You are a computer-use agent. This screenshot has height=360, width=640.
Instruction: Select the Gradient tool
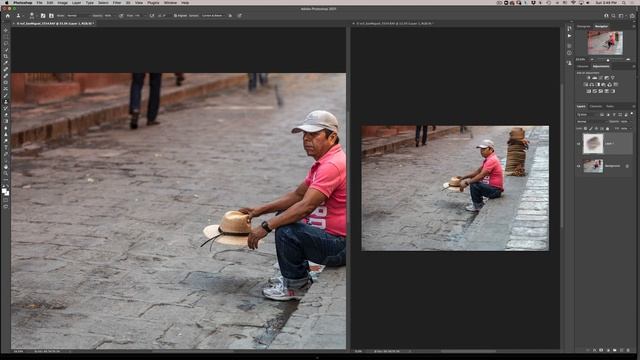6,121
